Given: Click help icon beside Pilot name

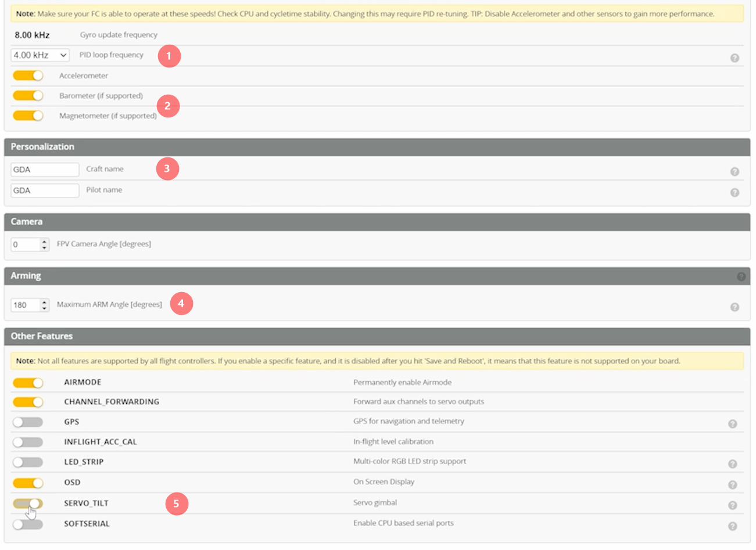Looking at the screenshot, I should pos(734,193).
